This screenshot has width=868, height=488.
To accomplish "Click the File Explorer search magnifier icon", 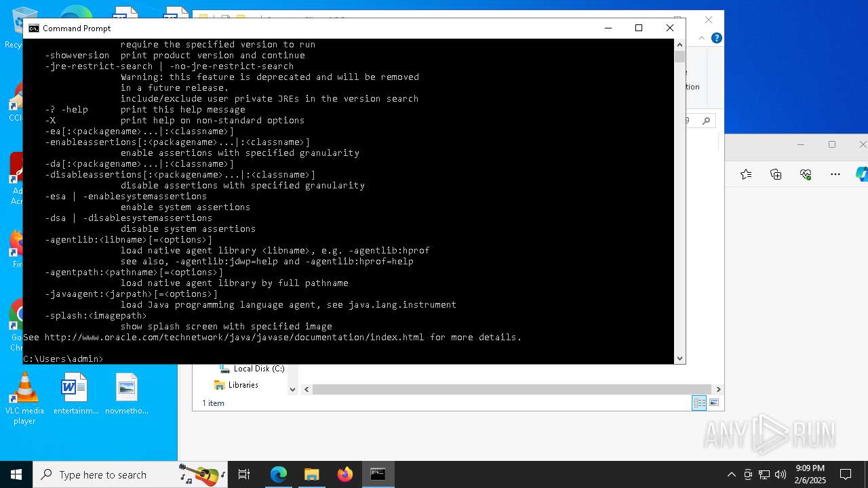I will (x=706, y=121).
